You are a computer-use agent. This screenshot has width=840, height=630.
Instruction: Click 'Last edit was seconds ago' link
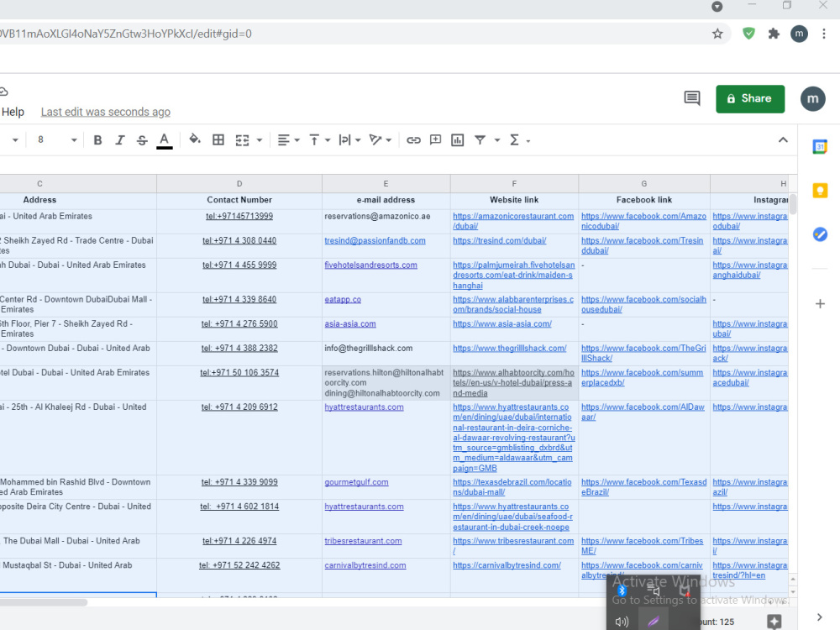(x=106, y=112)
